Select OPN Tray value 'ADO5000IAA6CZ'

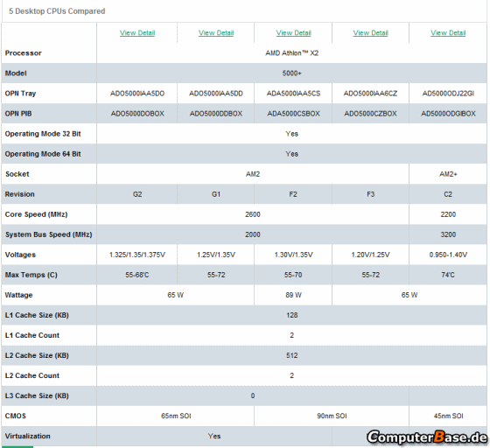pyautogui.click(x=371, y=94)
